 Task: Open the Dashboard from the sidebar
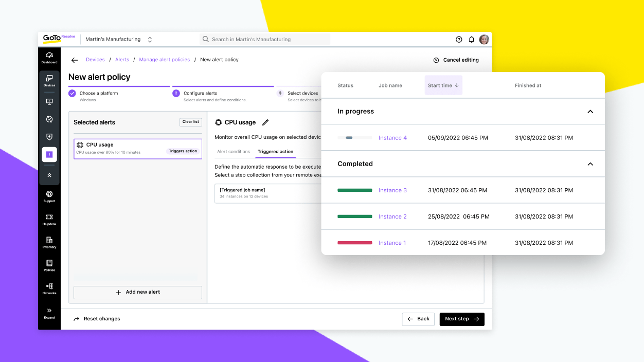click(x=49, y=58)
